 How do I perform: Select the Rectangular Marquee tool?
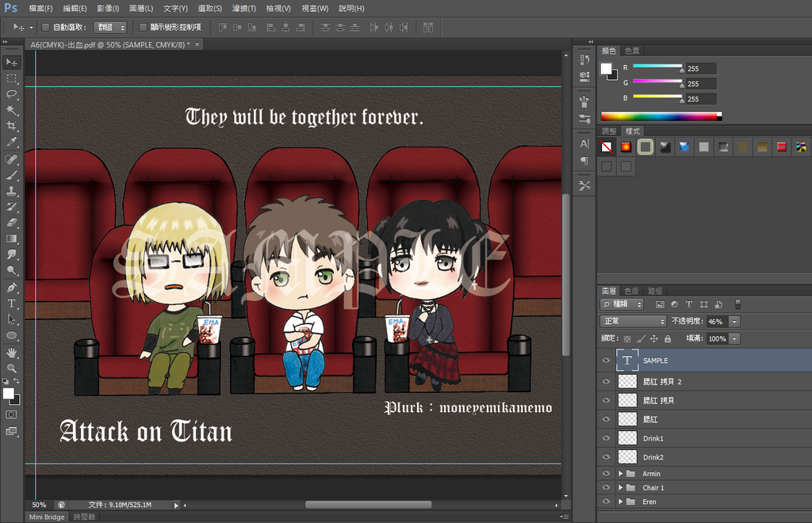11,78
